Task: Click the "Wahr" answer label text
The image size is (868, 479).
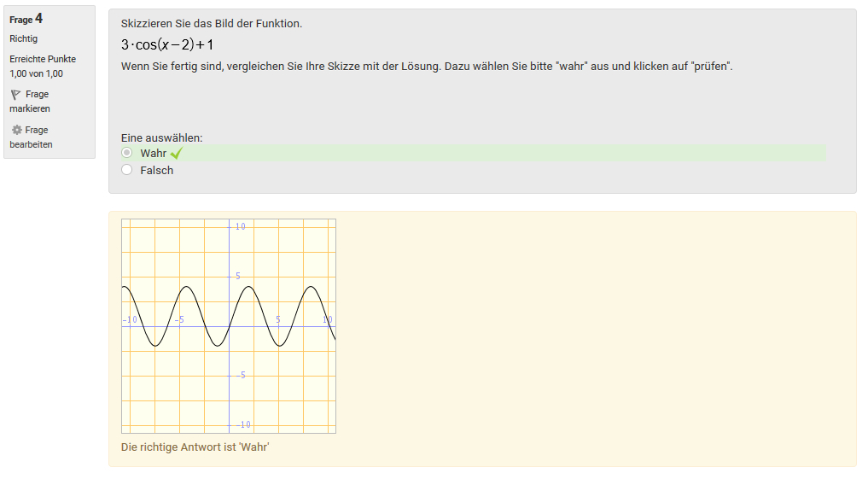Action: click(x=154, y=153)
